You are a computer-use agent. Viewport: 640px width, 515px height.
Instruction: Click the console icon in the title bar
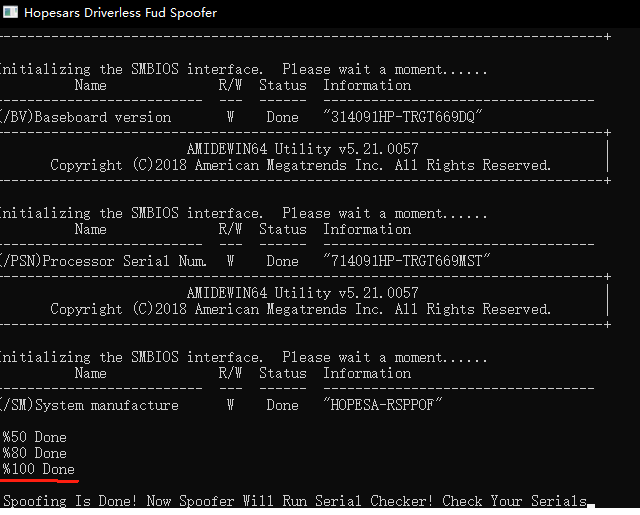11,13
